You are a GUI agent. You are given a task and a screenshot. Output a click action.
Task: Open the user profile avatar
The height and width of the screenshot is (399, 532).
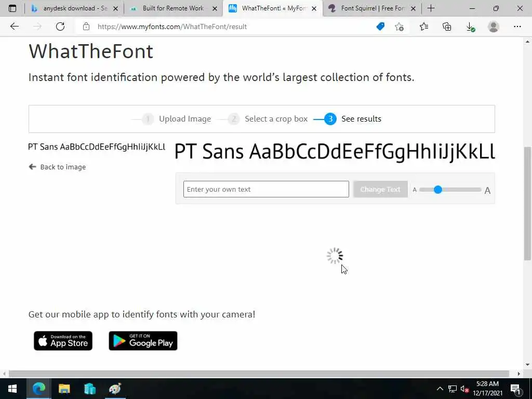pyautogui.click(x=494, y=26)
